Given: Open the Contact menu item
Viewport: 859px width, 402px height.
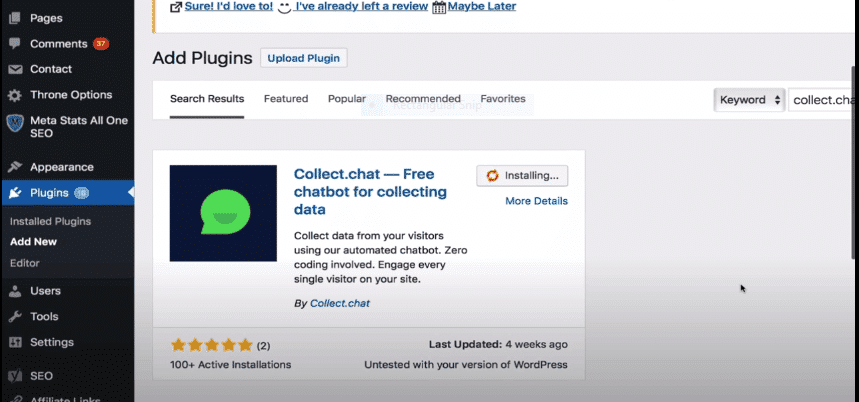Looking at the screenshot, I should [51, 69].
